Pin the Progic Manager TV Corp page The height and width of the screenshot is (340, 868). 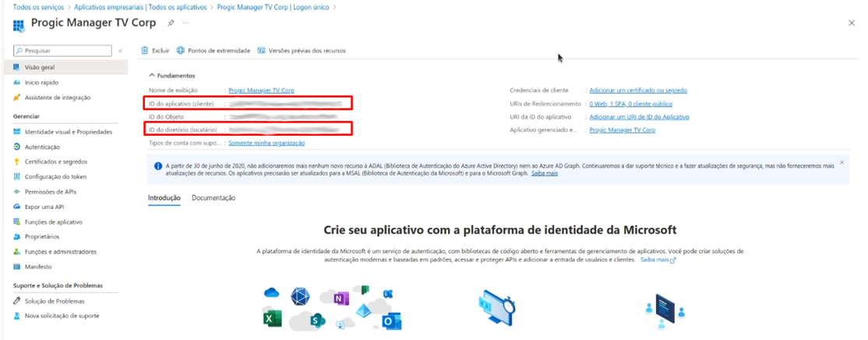click(x=171, y=23)
